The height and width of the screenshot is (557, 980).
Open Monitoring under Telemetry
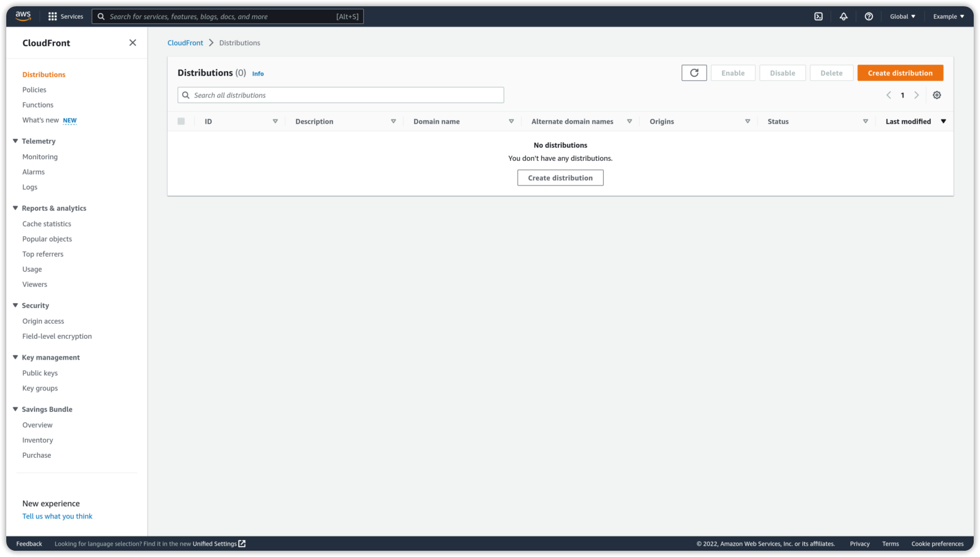tap(40, 157)
